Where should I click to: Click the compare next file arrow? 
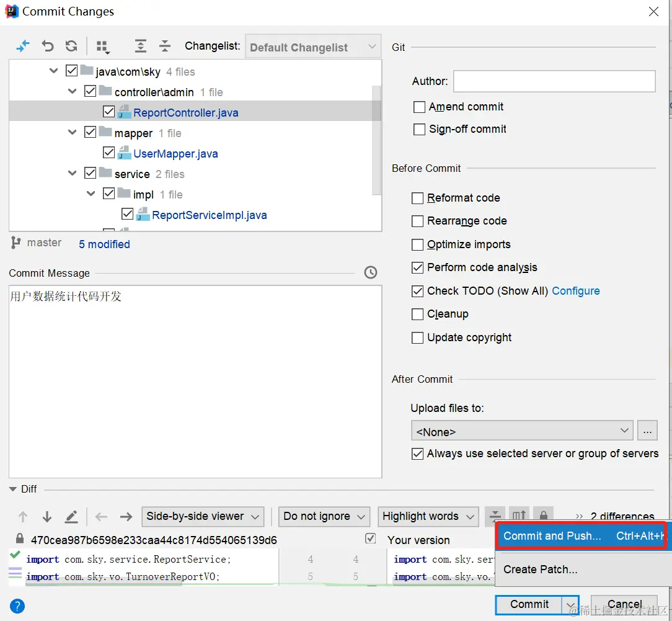click(x=126, y=516)
